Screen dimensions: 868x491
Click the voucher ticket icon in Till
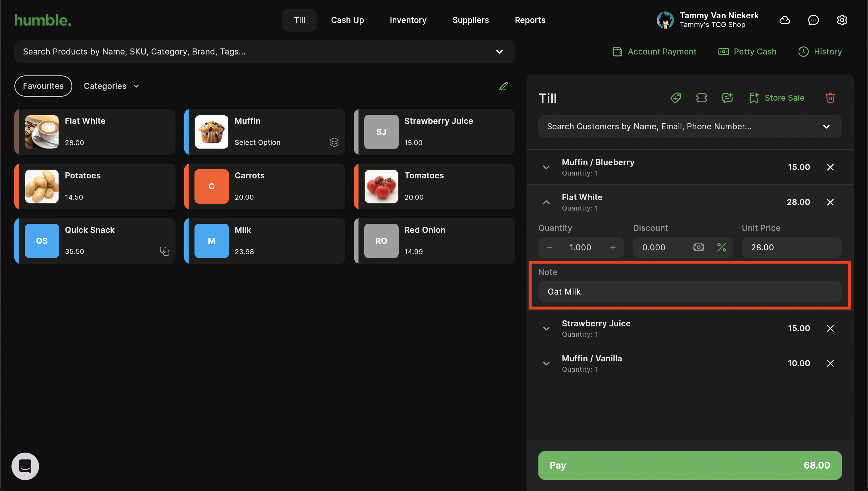[701, 98]
